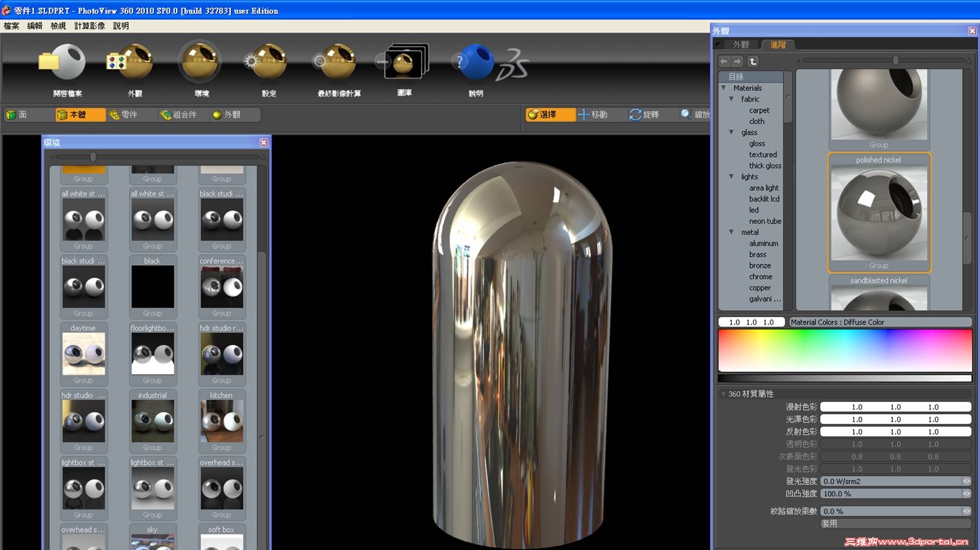Choose the kitchen environment thumbnail
The image size is (980, 550).
pos(222,421)
